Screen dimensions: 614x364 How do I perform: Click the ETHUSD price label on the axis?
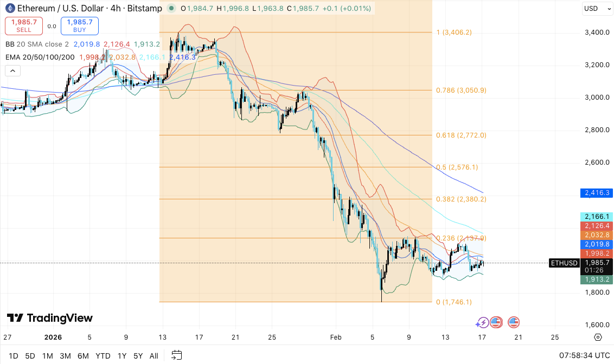coord(564,263)
